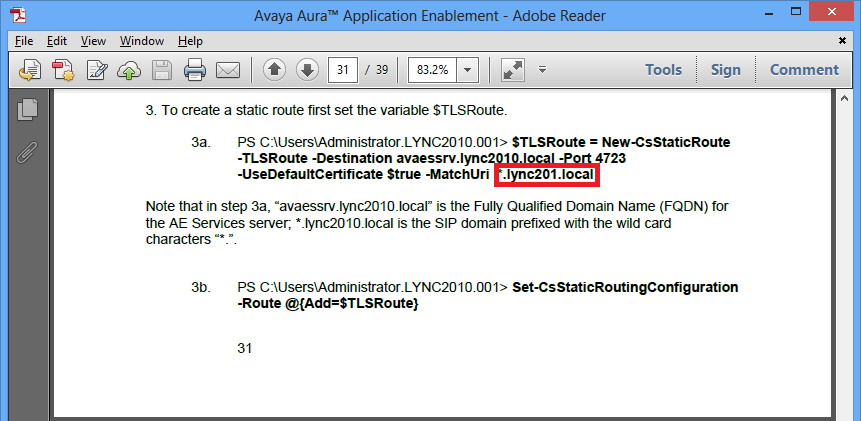Click the zoom level field 83.2%

click(433, 70)
